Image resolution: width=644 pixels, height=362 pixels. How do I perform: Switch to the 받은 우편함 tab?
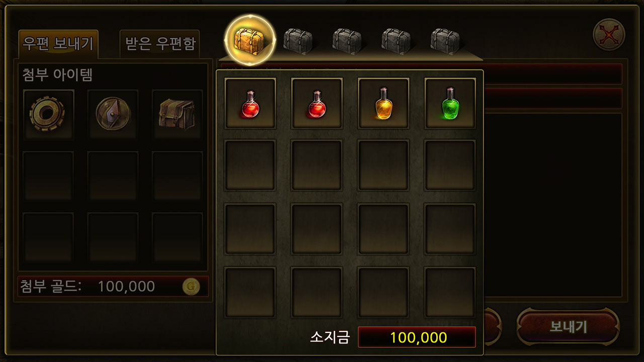coord(159,44)
